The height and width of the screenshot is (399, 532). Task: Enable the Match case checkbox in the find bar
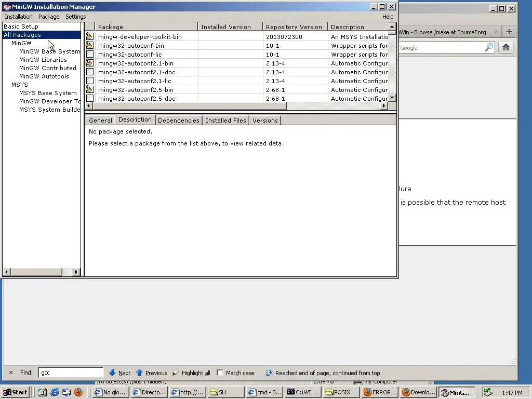[220, 373]
